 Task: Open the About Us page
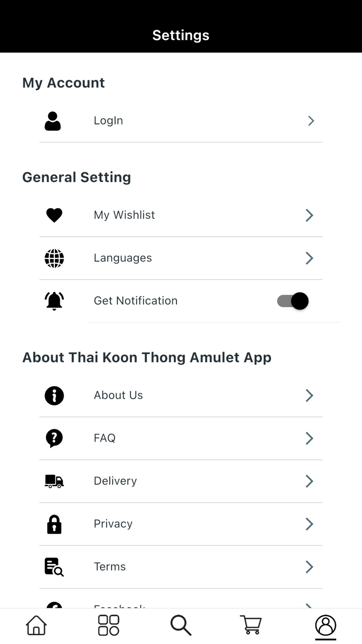118,396
